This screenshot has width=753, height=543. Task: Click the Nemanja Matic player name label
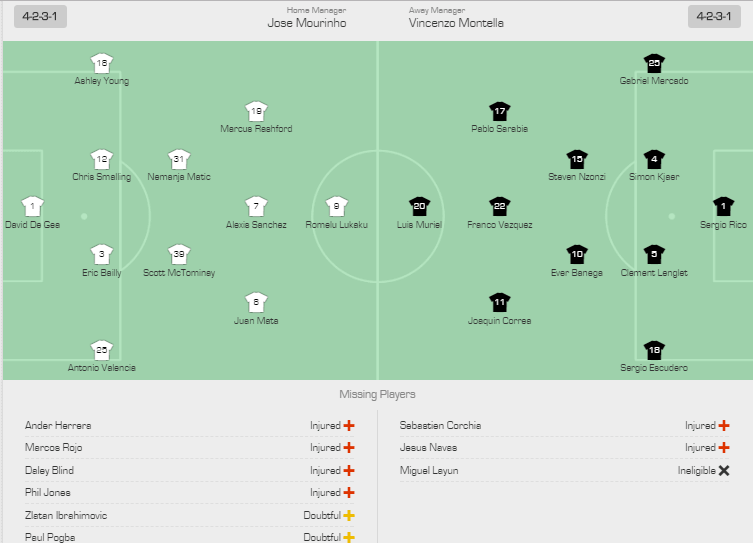click(x=179, y=177)
